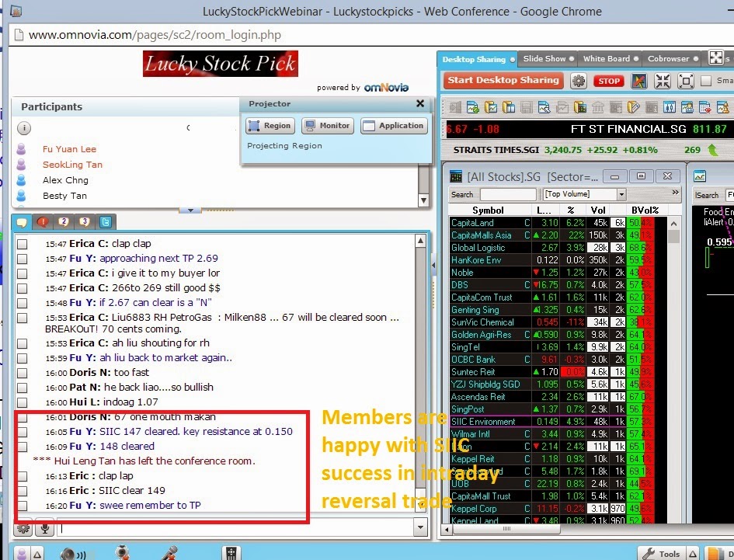Click the Monitor projector button

(x=328, y=126)
